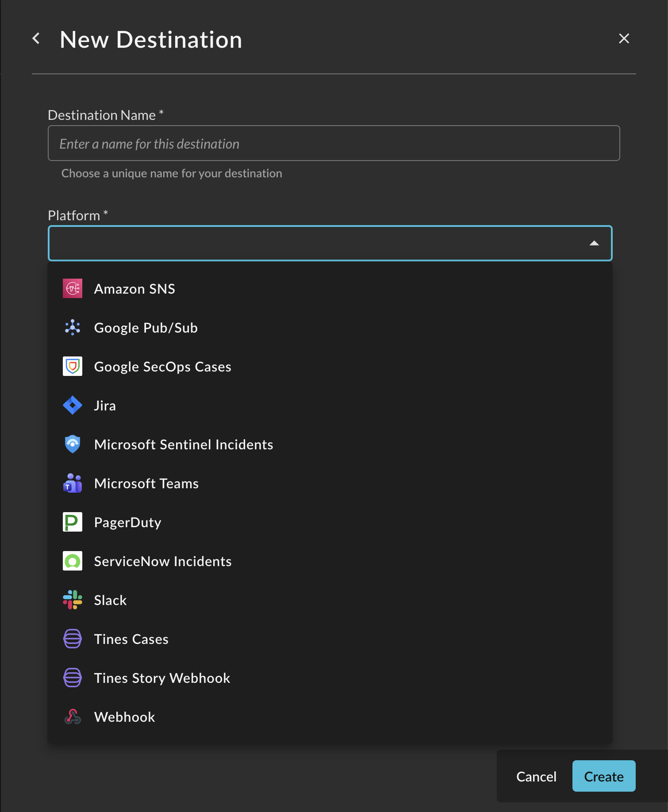Click inside the Platform combo box
This screenshot has height=812, width=668.
(x=330, y=243)
